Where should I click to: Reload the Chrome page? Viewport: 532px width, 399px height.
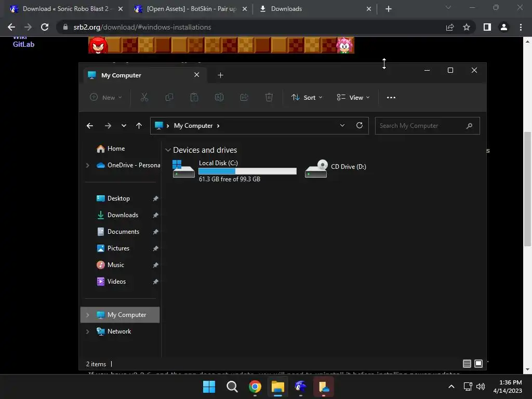(45, 27)
